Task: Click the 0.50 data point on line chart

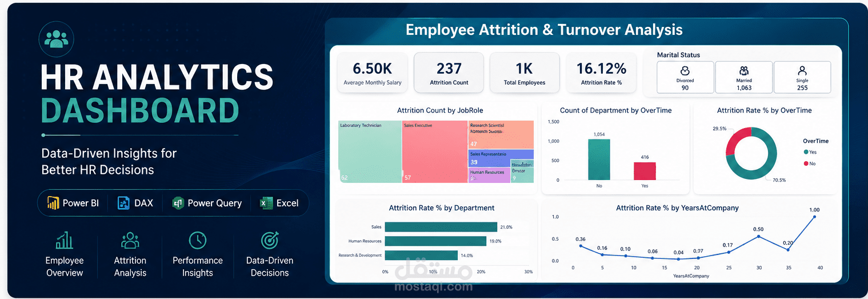Action: (759, 236)
